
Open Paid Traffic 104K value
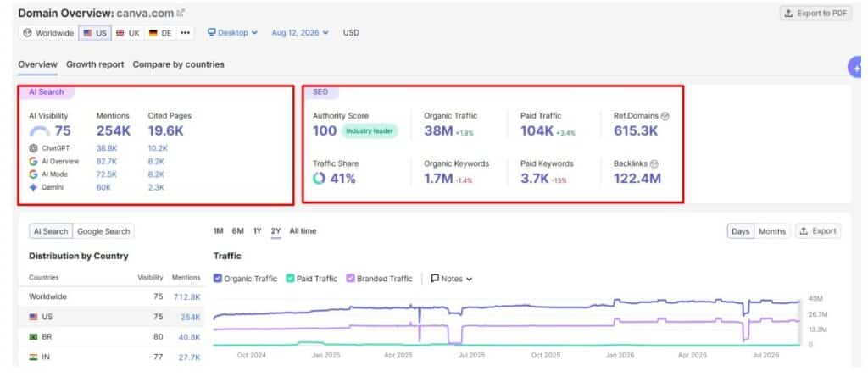537,131
